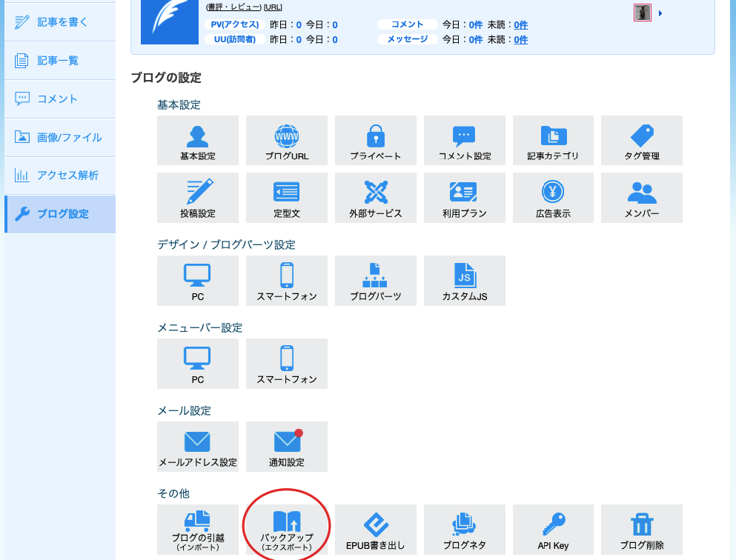This screenshot has height=560, width=736.
Task: Open the メールアドレス設定 envelope tile
Action: point(198,447)
